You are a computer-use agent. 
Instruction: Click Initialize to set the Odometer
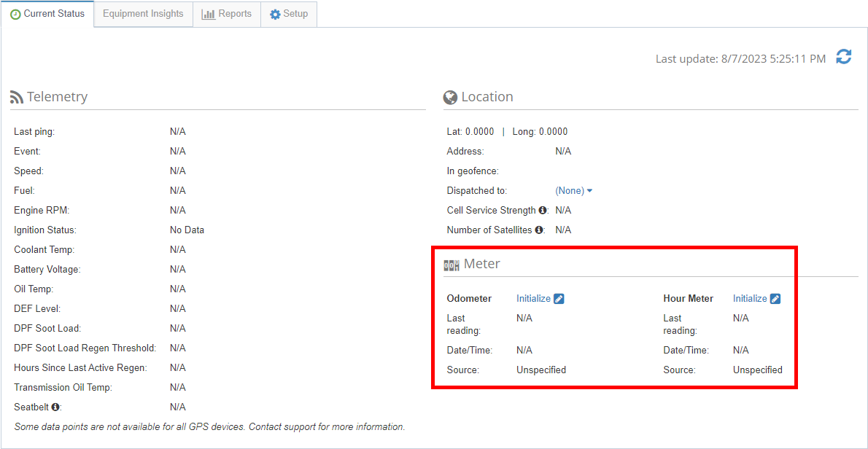pyautogui.click(x=532, y=298)
